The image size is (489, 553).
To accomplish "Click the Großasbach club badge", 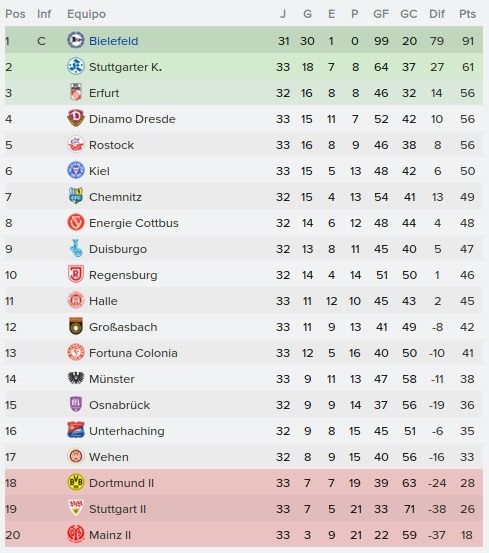I will [76, 327].
